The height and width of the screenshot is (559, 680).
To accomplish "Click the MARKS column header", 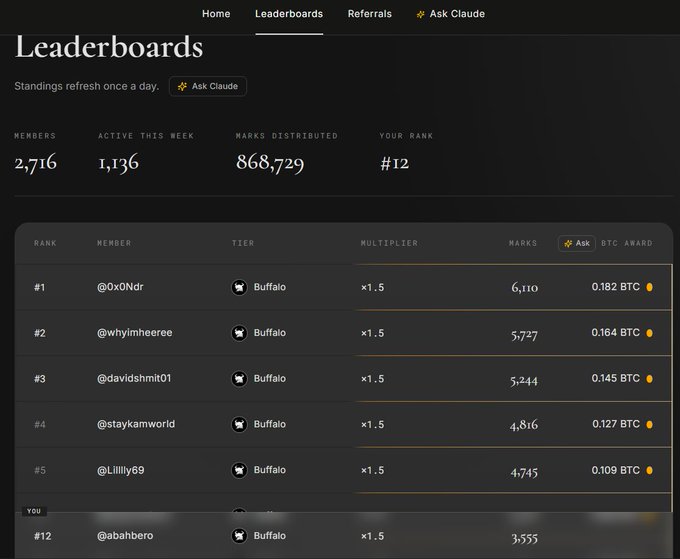I will [x=523, y=243].
